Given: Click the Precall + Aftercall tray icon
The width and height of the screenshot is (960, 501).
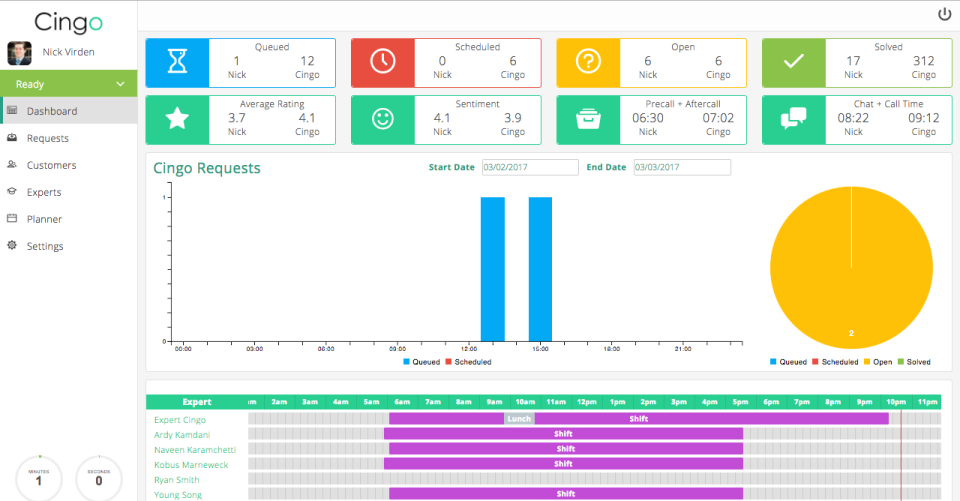Looking at the screenshot, I should click(x=588, y=119).
